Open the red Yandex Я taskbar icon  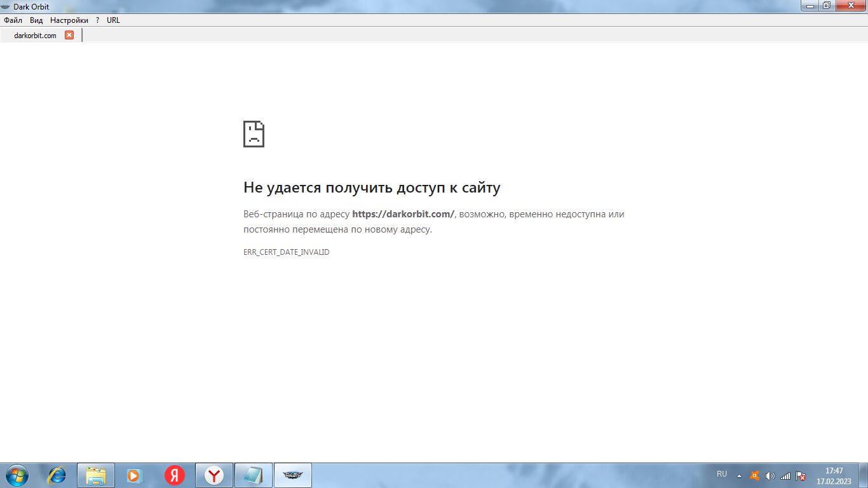175,475
